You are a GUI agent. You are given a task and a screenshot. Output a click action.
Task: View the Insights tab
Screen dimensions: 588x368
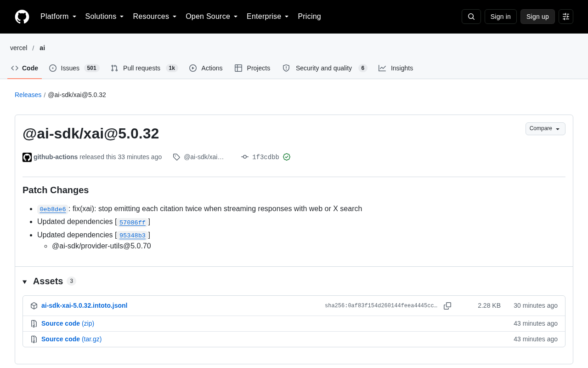click(396, 68)
